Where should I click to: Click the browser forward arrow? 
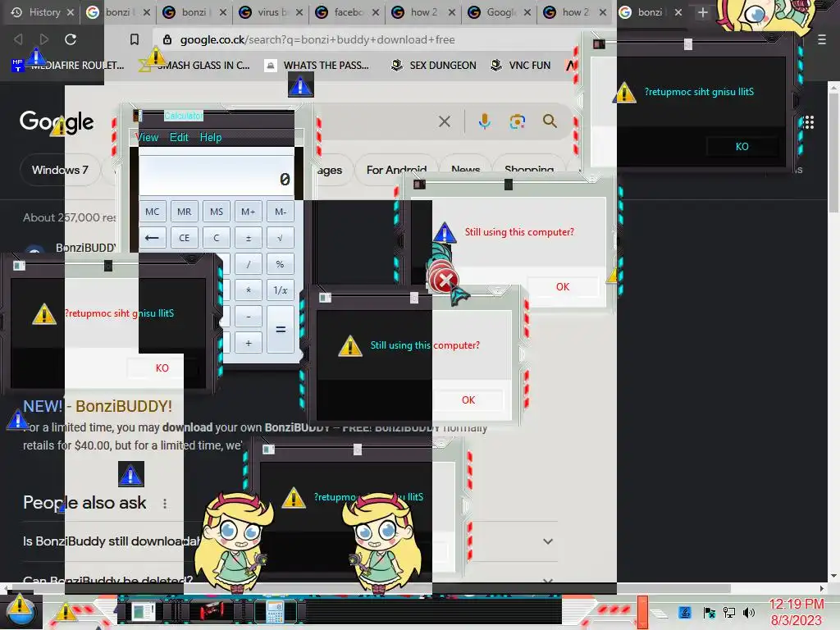click(x=44, y=39)
